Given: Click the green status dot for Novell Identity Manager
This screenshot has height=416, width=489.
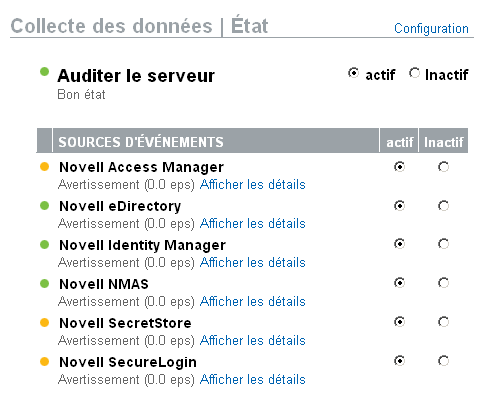Looking at the screenshot, I should click(x=44, y=245).
